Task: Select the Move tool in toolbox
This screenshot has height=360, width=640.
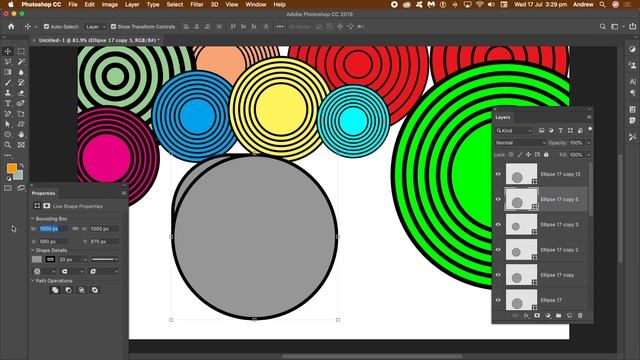Action: point(8,51)
